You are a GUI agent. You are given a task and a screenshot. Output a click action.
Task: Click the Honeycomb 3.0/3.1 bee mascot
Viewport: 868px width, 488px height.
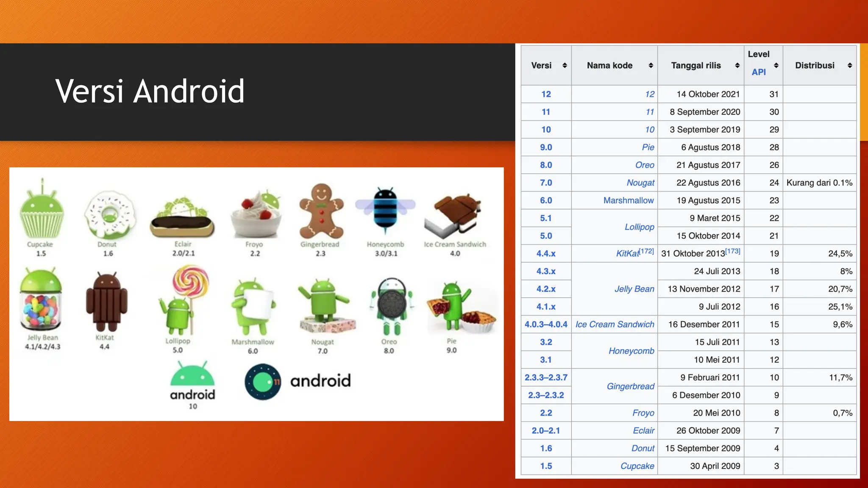(385, 210)
